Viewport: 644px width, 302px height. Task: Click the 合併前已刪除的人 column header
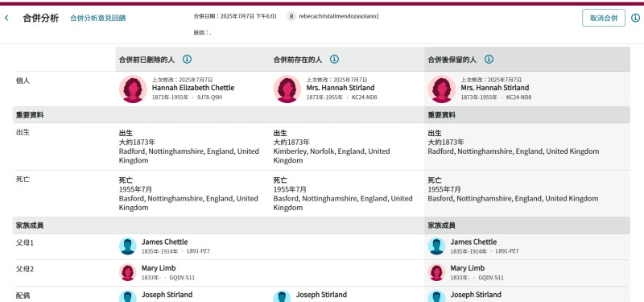[147, 60]
